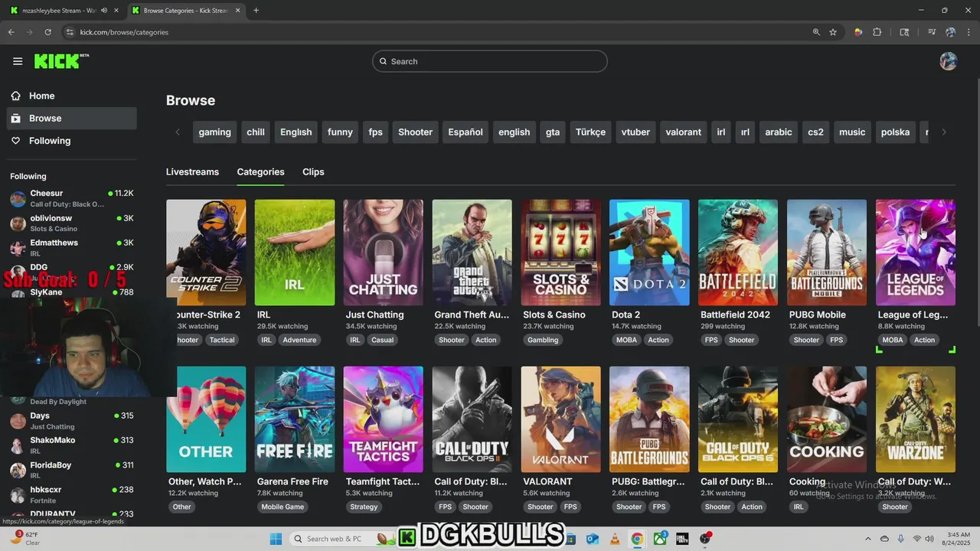980x551 pixels.
Task: Go back with browser back arrow
Action: point(11,32)
